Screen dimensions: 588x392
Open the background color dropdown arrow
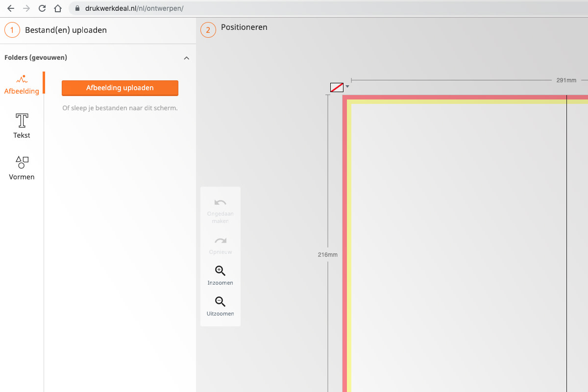pos(347,87)
